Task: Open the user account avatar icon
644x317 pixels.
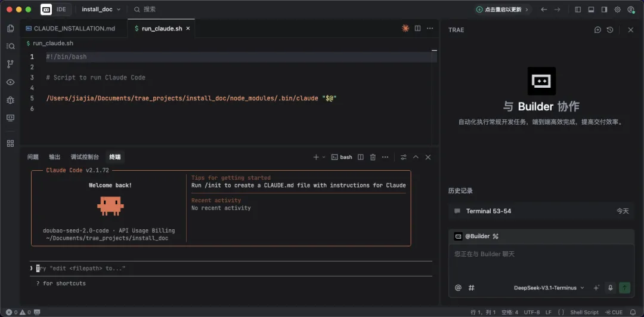Action: pos(631,9)
